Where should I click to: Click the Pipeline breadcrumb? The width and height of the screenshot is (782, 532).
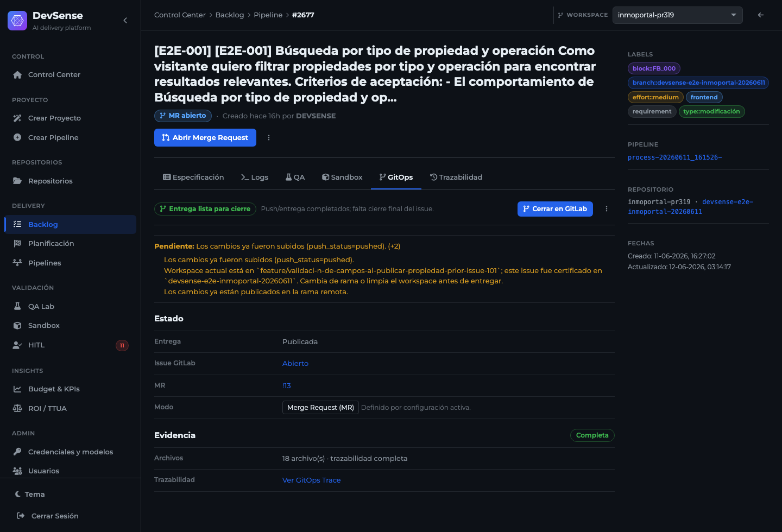pyautogui.click(x=268, y=15)
